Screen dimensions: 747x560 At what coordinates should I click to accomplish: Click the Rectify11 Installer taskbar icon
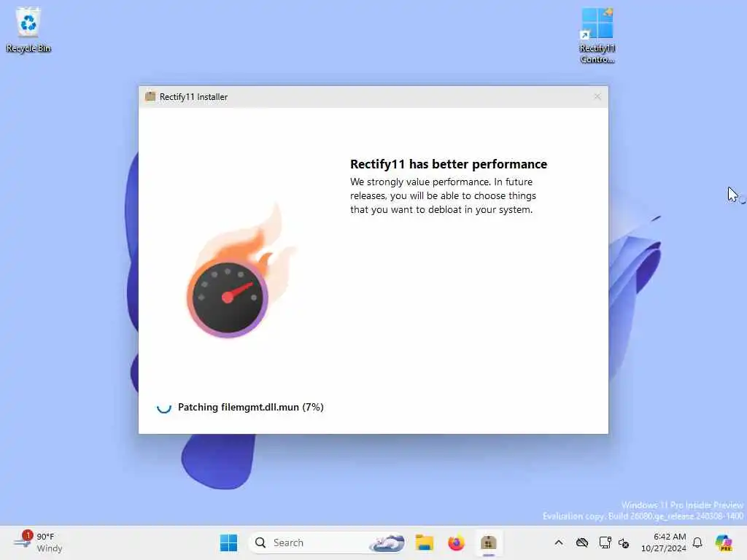pyautogui.click(x=488, y=542)
